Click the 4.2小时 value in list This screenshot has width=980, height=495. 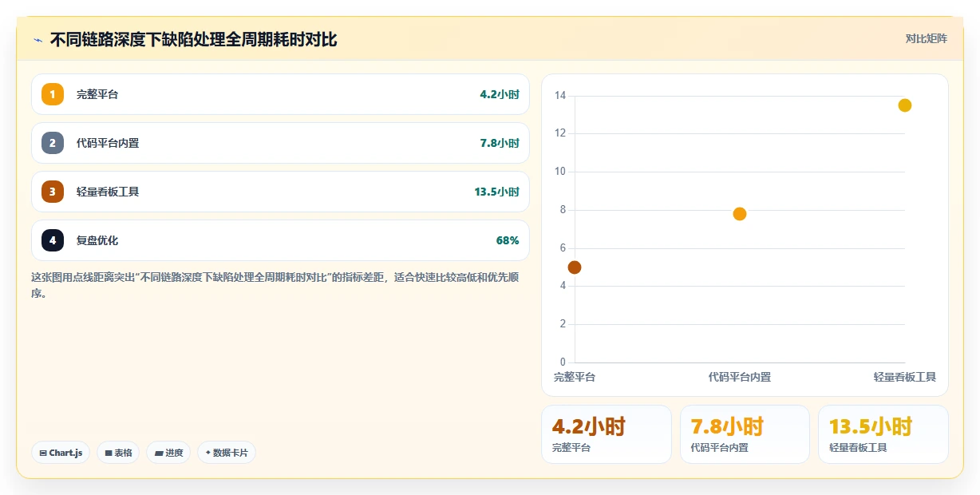point(500,94)
